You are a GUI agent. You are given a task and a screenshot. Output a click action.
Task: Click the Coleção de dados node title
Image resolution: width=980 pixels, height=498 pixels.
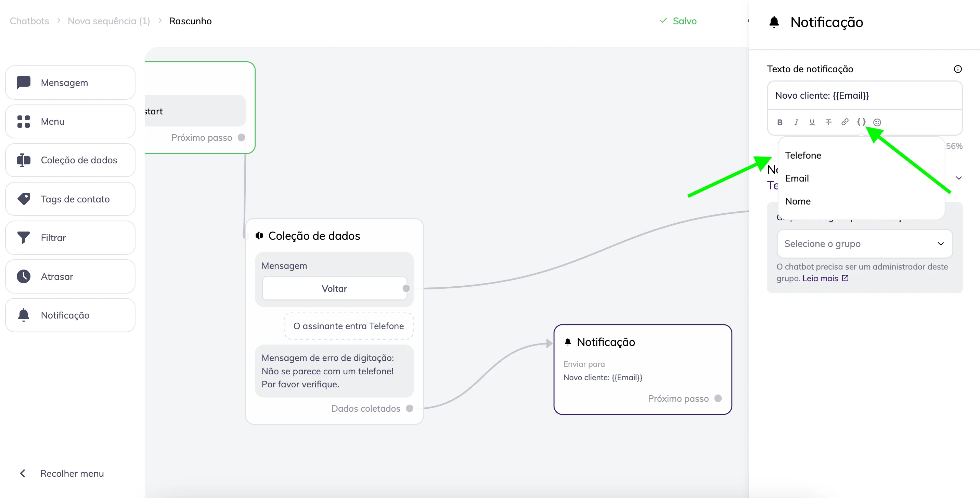(x=314, y=236)
